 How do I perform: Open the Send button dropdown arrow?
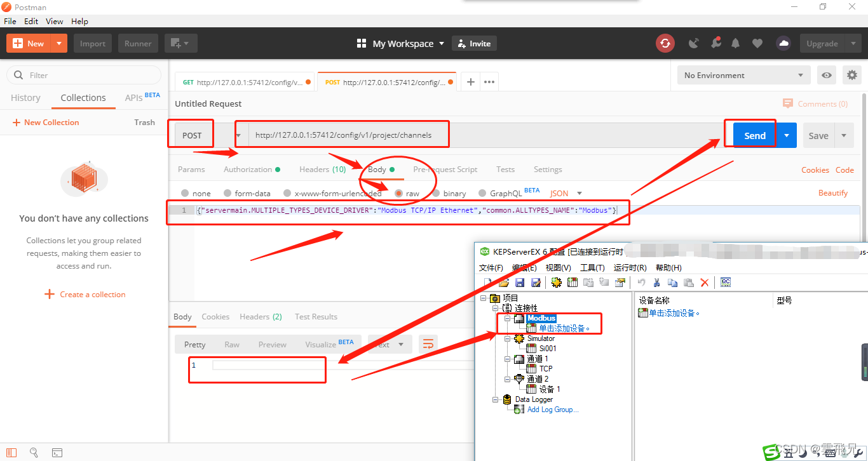point(787,135)
